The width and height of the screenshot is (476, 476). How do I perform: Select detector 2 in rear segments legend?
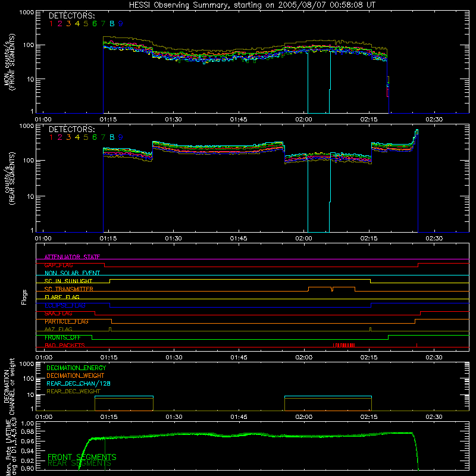[60, 137]
